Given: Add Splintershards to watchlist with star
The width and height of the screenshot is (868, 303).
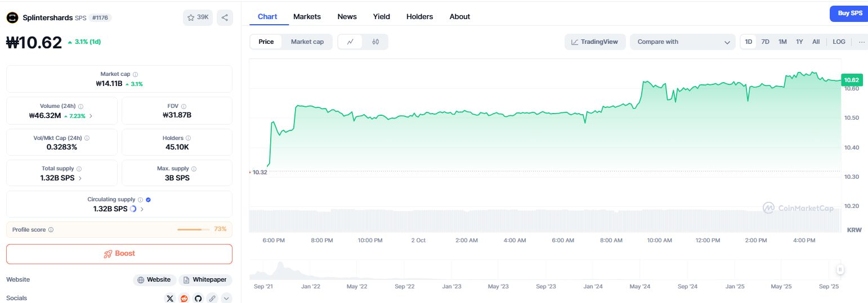Looking at the screenshot, I should point(198,17).
